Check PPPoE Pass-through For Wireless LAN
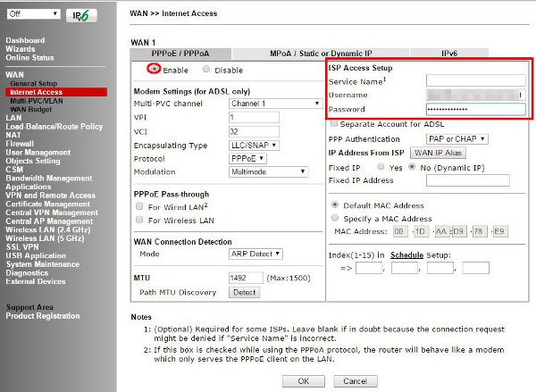The image size is (536, 392). click(x=139, y=220)
